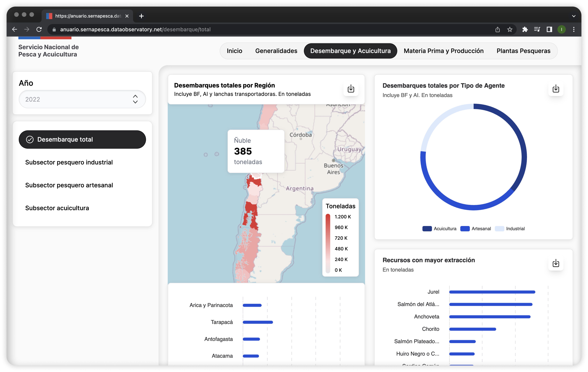Viewport: 588px width, 372px height.
Task: Close the anuario.sernapesca tab
Action: (x=127, y=16)
